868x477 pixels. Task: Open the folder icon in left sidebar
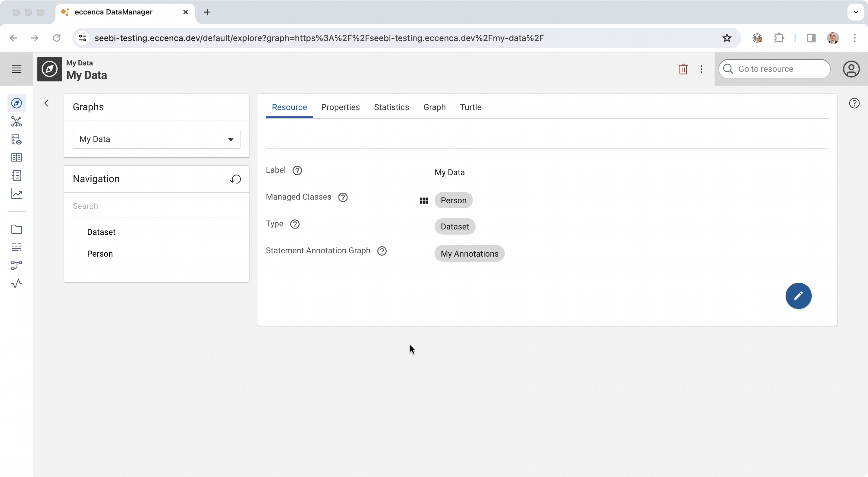pyautogui.click(x=16, y=229)
